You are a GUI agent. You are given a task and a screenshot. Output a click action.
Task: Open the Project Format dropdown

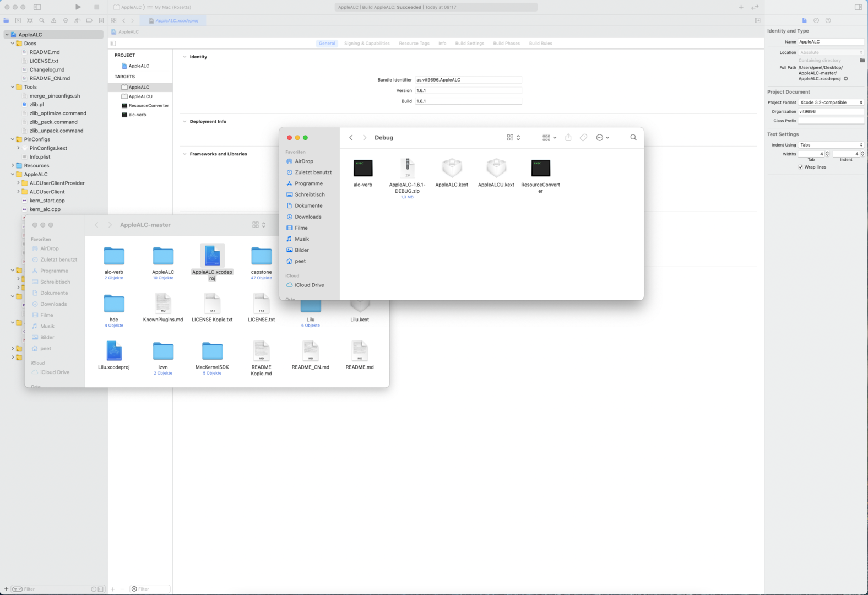(831, 102)
